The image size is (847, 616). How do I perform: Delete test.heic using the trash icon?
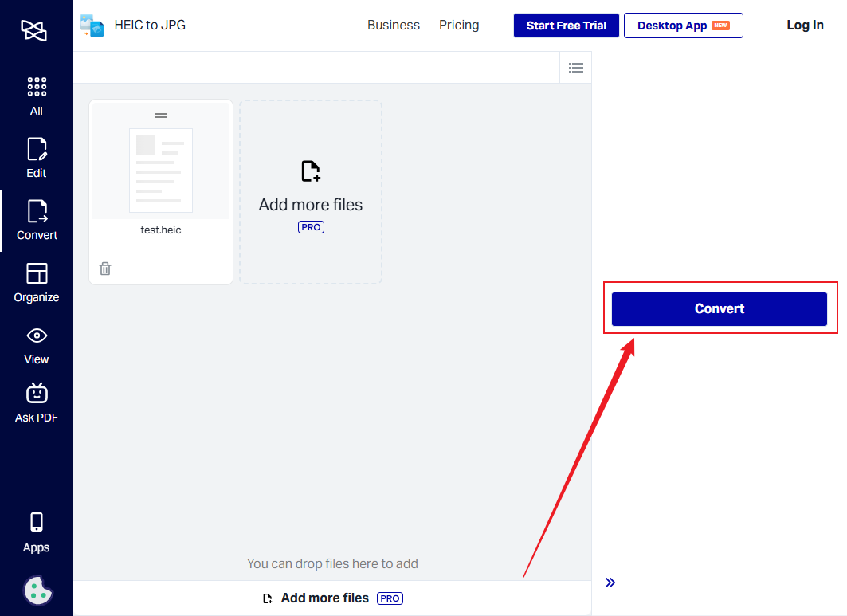[x=104, y=269]
